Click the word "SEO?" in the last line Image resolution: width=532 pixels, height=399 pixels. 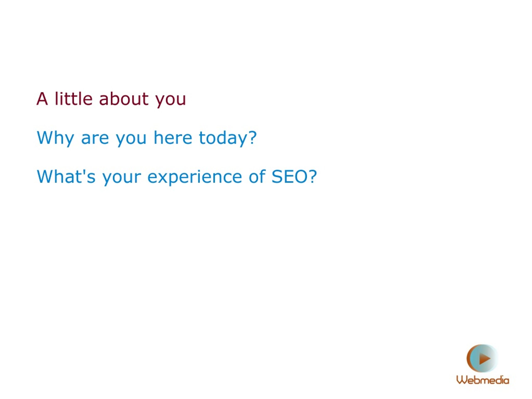[x=294, y=176]
